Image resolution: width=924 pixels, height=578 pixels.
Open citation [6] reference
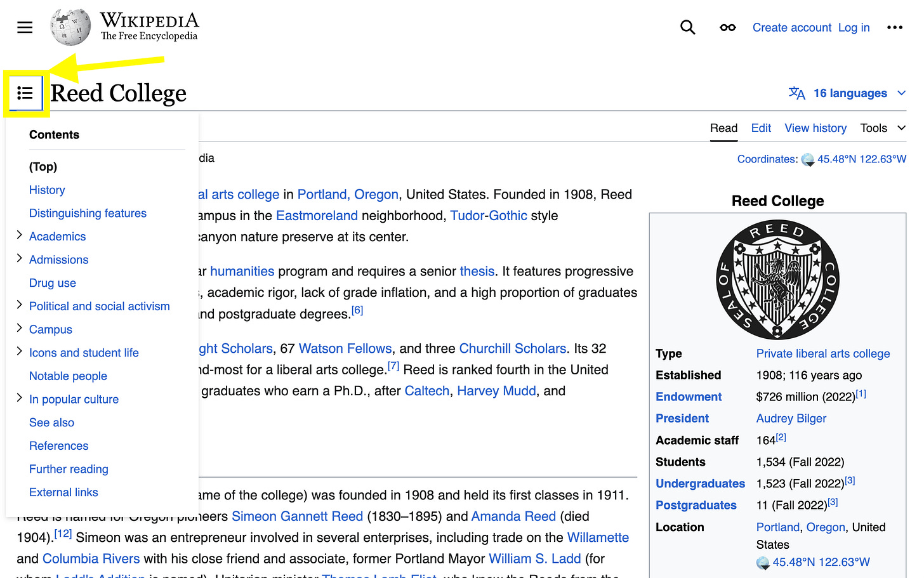click(357, 310)
